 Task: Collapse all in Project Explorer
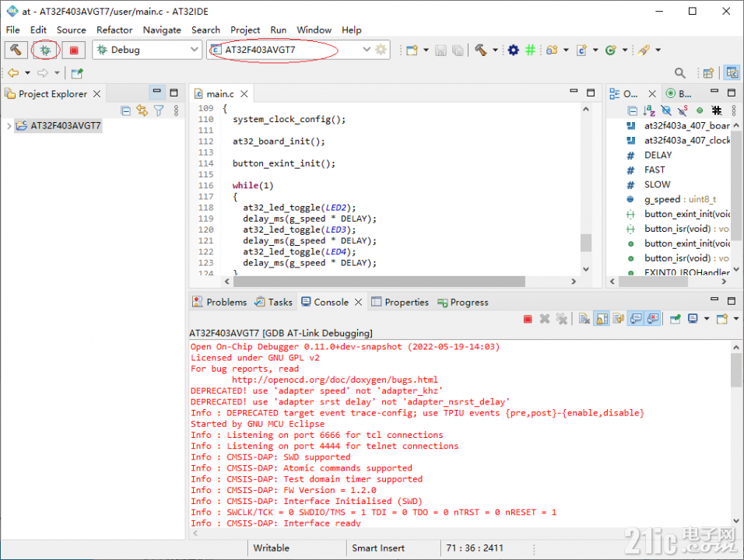(126, 111)
